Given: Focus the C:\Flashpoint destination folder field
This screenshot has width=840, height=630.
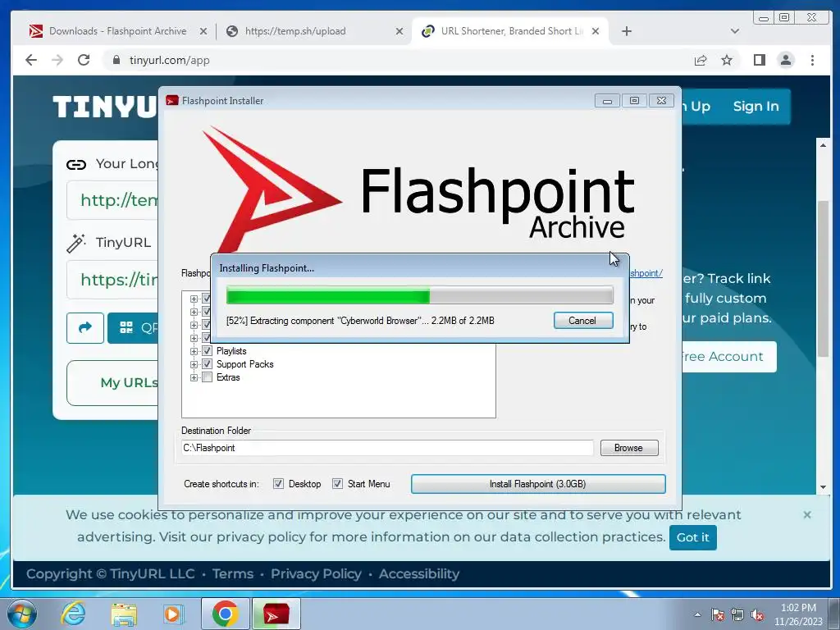Looking at the screenshot, I should [x=387, y=448].
